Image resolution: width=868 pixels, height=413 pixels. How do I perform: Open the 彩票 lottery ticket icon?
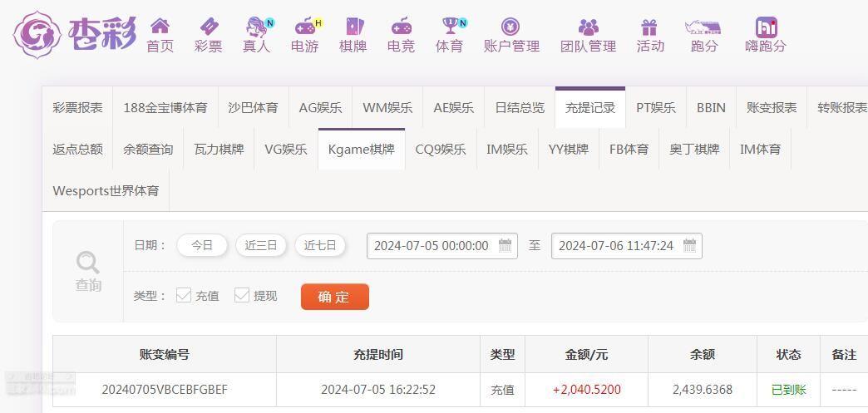(209, 26)
